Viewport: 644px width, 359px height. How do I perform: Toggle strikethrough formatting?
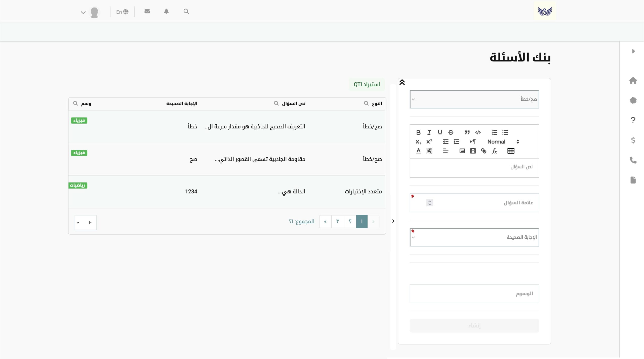pyautogui.click(x=451, y=132)
